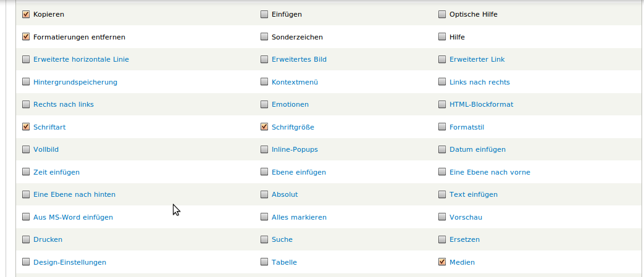Enable the Vollbild checkbox

coord(26,149)
